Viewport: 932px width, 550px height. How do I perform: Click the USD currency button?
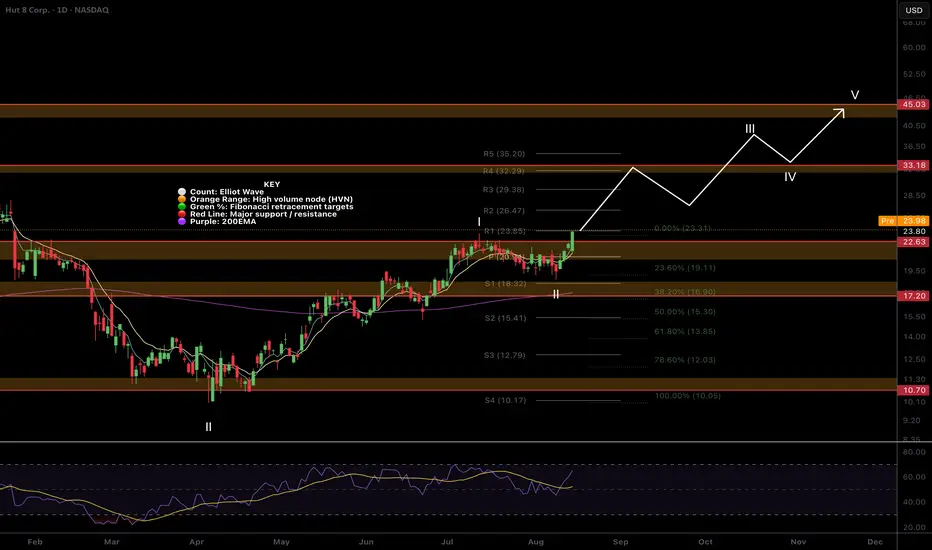(913, 12)
